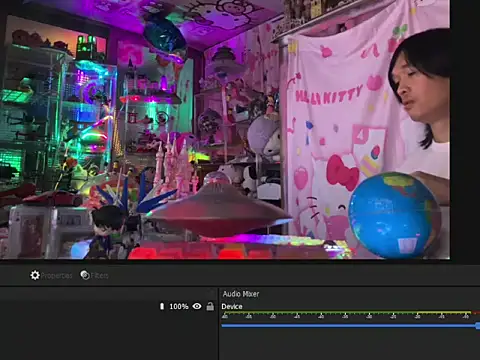Click the Properties text label
The width and height of the screenshot is (480, 360).
tap(56, 276)
